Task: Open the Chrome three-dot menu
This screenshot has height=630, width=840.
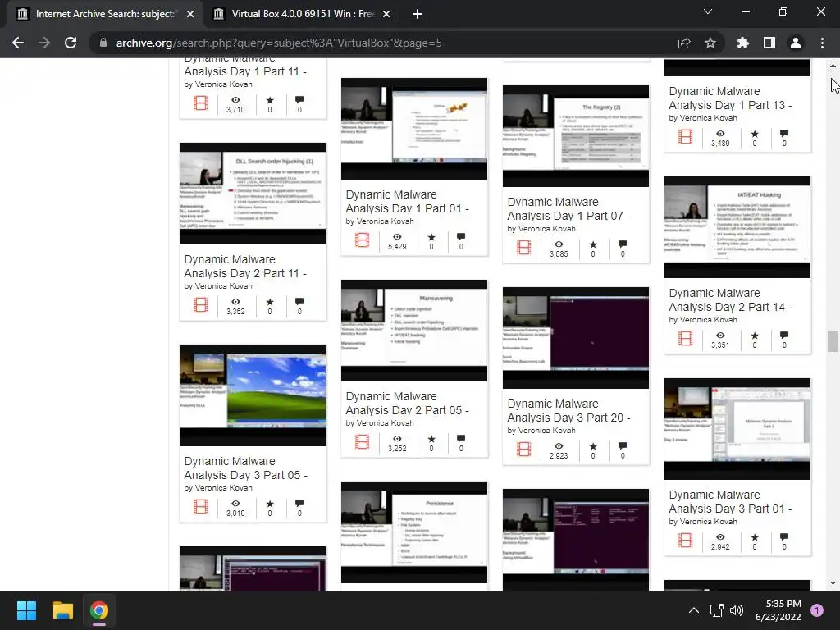Action: point(822,43)
